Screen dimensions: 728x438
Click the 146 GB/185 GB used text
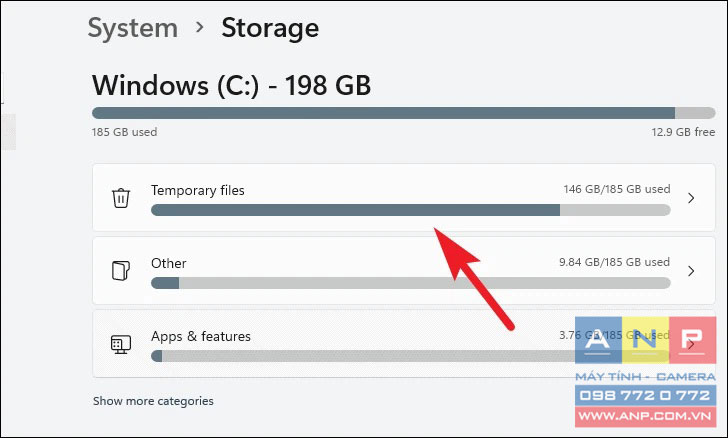coord(617,189)
